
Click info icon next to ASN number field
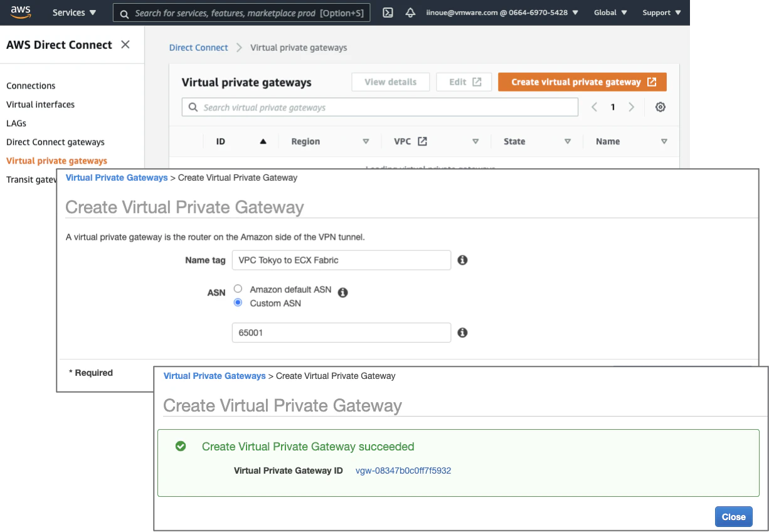pos(462,332)
